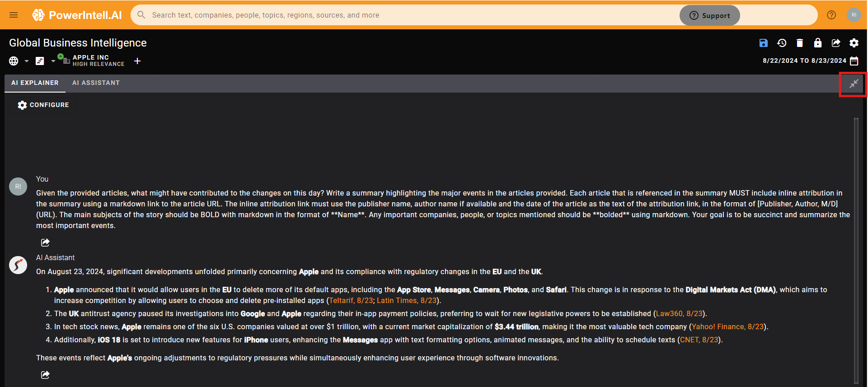
Task: Delete dashboard using the trash icon
Action: (x=800, y=43)
